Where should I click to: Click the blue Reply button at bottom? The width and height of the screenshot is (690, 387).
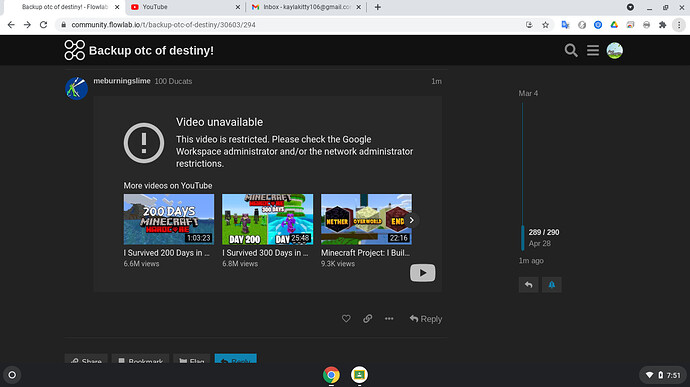click(x=236, y=359)
